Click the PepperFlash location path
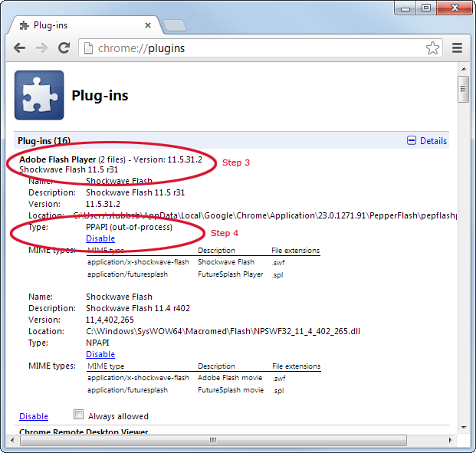 (266, 215)
